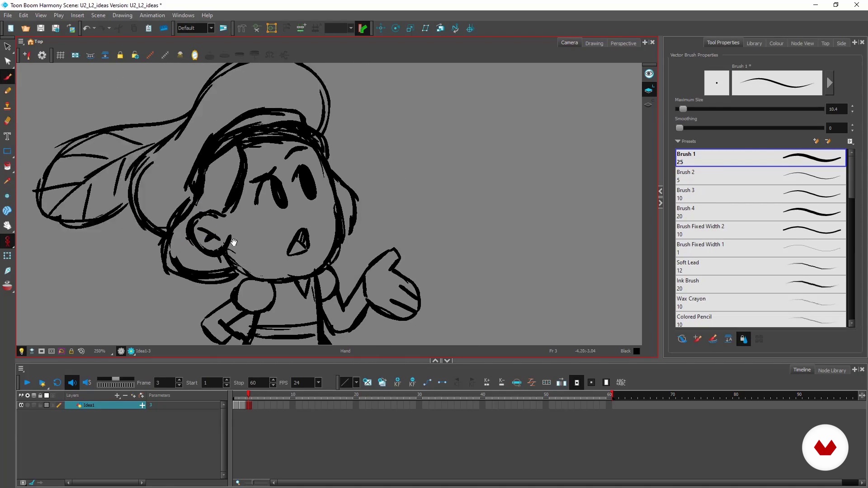Open the Timeline view hamburger menu
Screen dimensions: 868x488
21,369
